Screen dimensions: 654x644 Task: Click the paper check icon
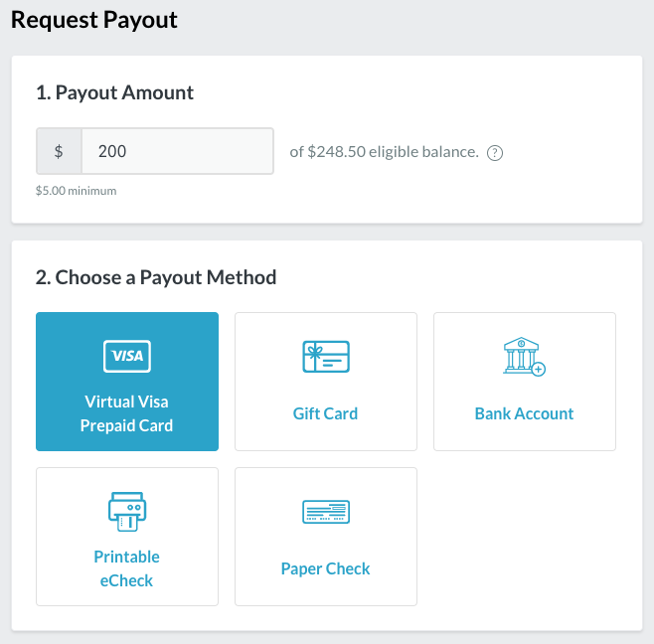coord(326,512)
